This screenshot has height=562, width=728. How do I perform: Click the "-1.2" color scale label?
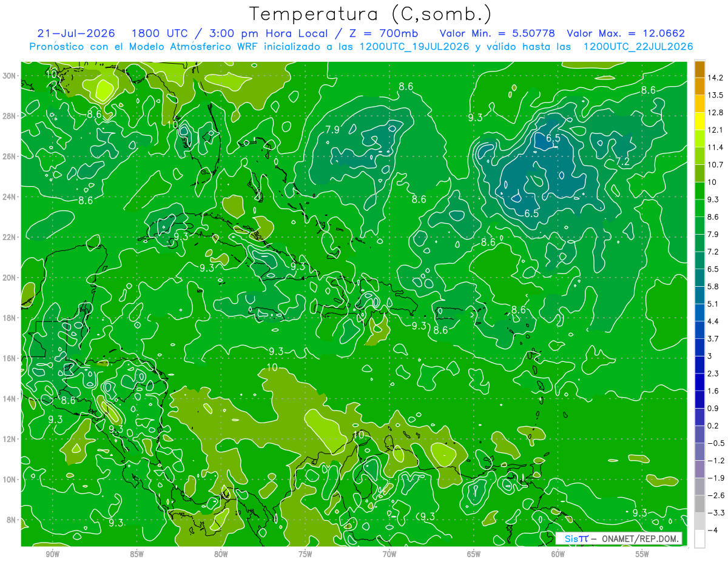click(x=716, y=460)
